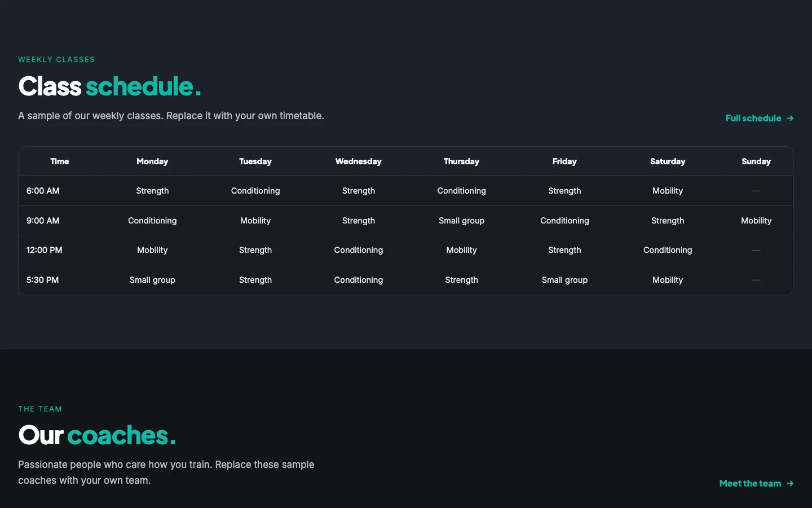Select the Sunday column header

[756, 161]
